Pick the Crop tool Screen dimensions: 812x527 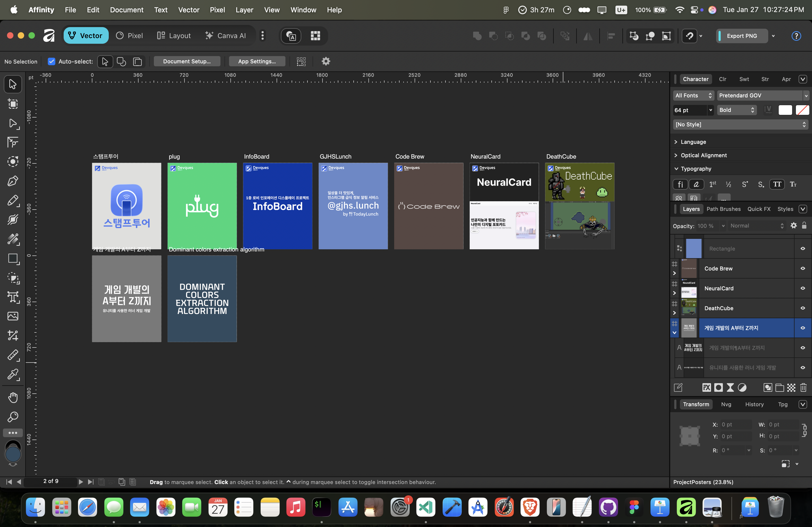13,336
